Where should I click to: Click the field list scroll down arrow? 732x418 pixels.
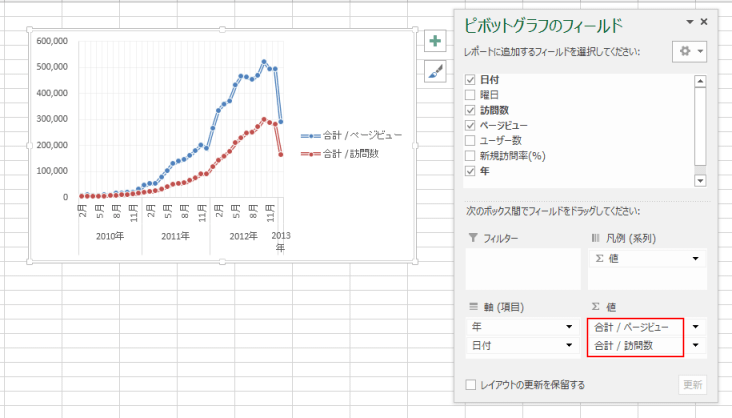click(700, 180)
